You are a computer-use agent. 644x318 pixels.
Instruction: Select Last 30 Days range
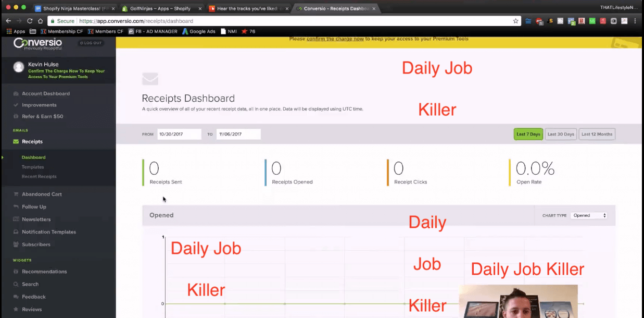(x=561, y=134)
